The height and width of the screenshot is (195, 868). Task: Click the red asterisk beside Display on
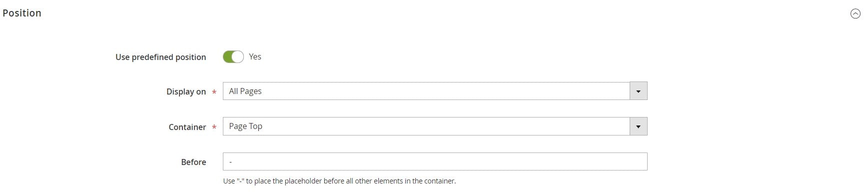tap(214, 92)
